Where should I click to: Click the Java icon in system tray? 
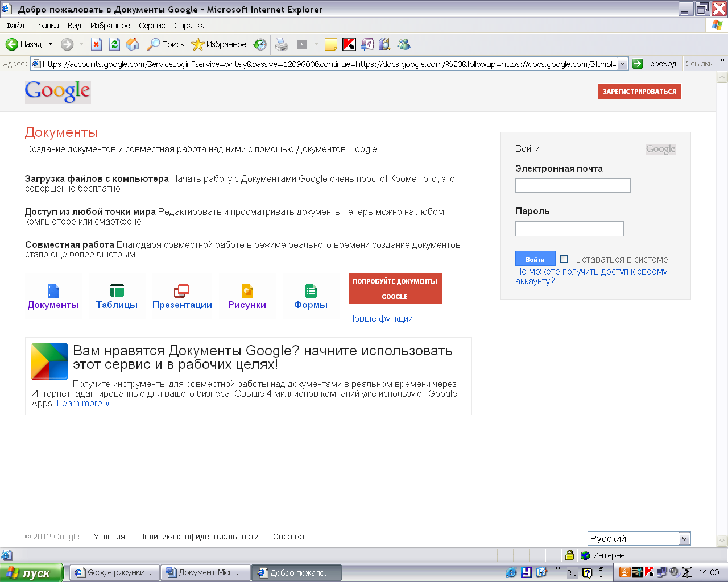624,572
